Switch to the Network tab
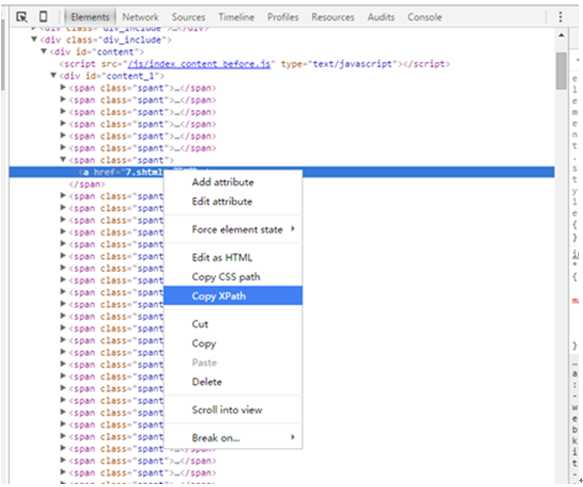The image size is (583, 487). point(140,17)
